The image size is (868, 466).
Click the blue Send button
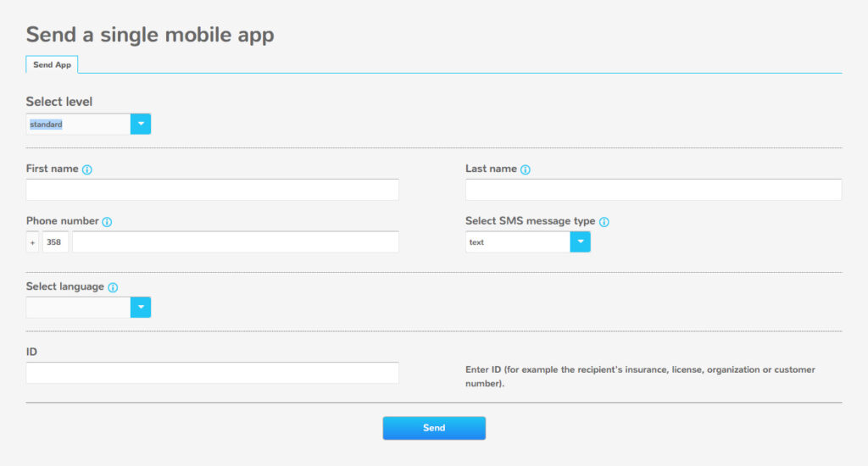434,428
